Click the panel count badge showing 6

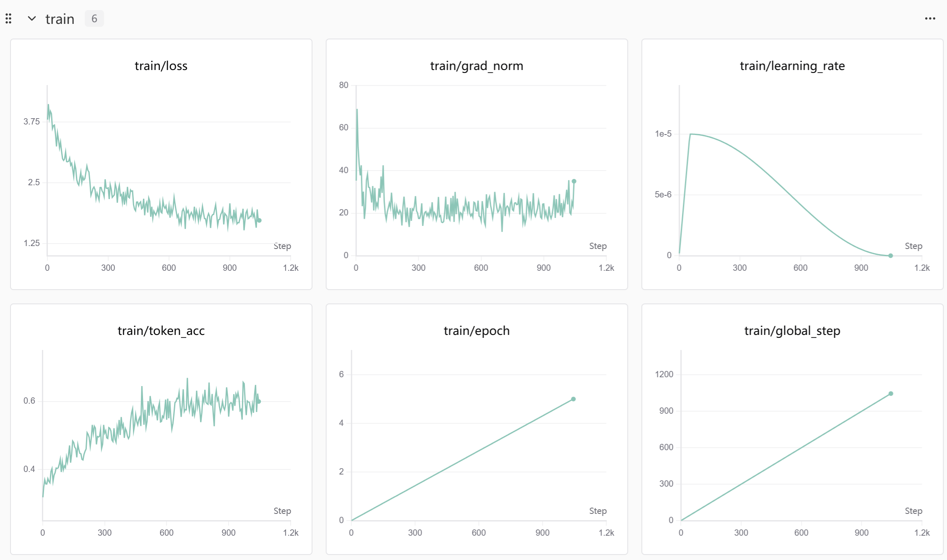(x=94, y=18)
